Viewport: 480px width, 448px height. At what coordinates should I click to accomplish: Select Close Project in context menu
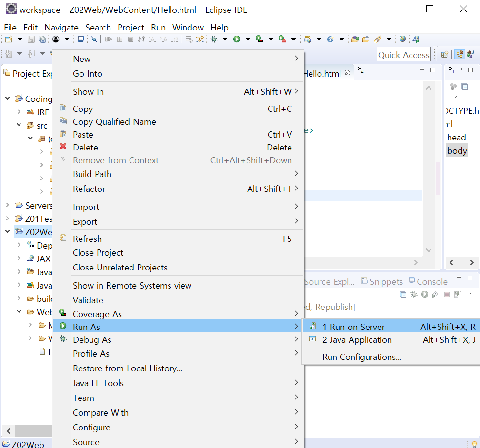pyautogui.click(x=179, y=253)
